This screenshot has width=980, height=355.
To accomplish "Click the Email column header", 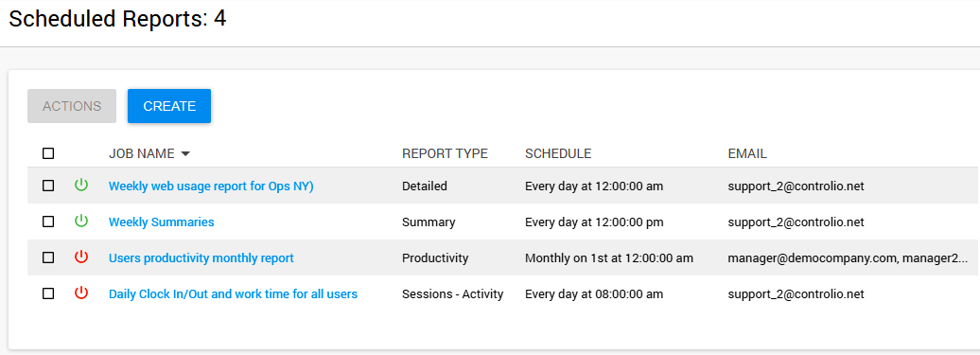I will (x=747, y=153).
